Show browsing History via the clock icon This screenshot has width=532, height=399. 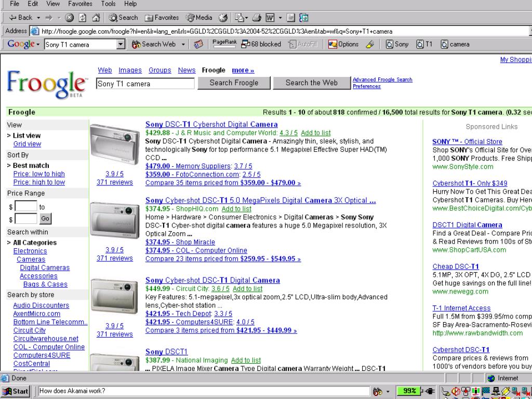pyautogui.click(x=223, y=18)
